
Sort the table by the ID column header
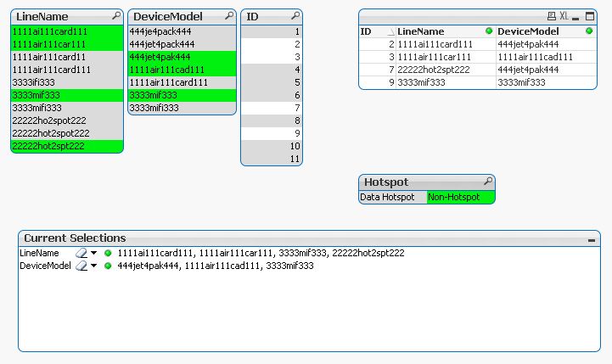(377, 31)
